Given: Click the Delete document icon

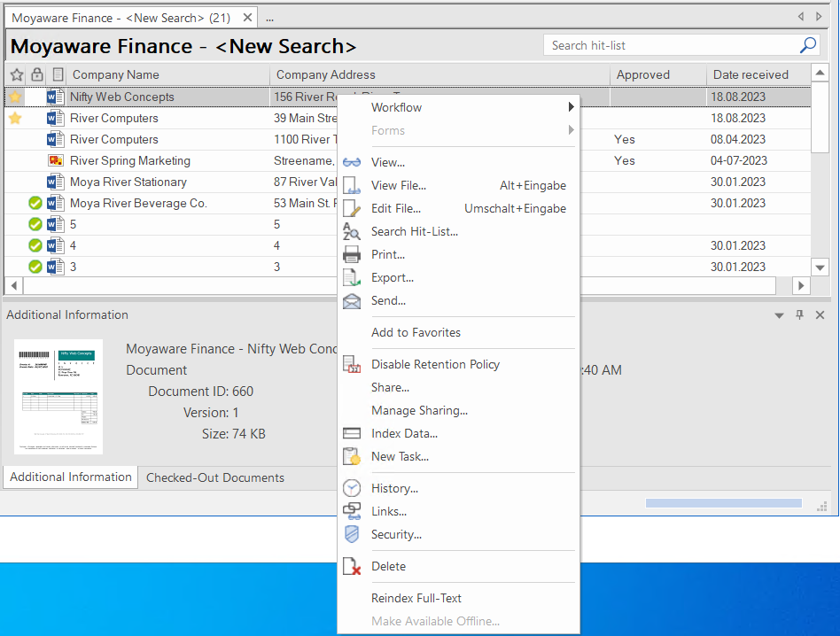Looking at the screenshot, I should [352, 566].
